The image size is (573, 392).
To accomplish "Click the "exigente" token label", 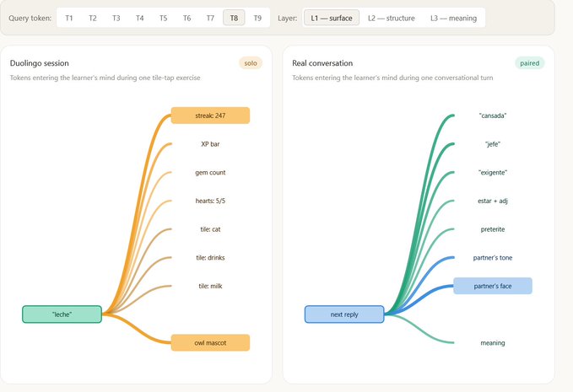I will (x=493, y=172).
